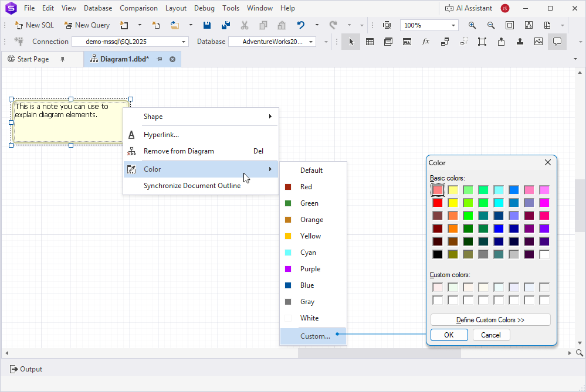Screen dimensions: 586x392
Task: Click the Save All icon
Action: pyautogui.click(x=226, y=25)
